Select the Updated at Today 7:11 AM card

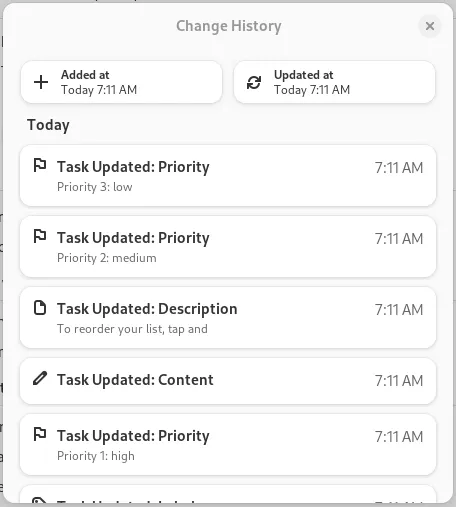(334, 82)
